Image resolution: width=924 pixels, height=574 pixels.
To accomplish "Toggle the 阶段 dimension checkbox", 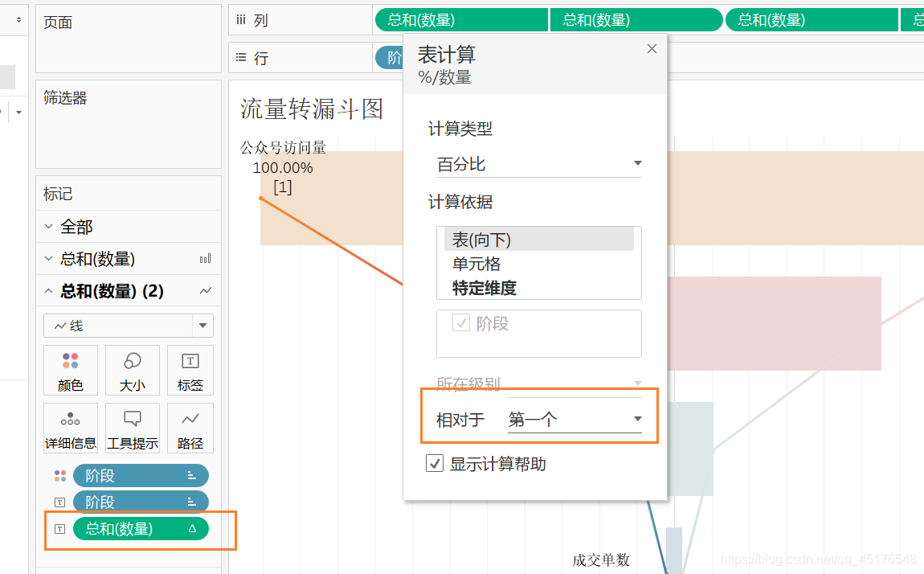I will pos(461,322).
